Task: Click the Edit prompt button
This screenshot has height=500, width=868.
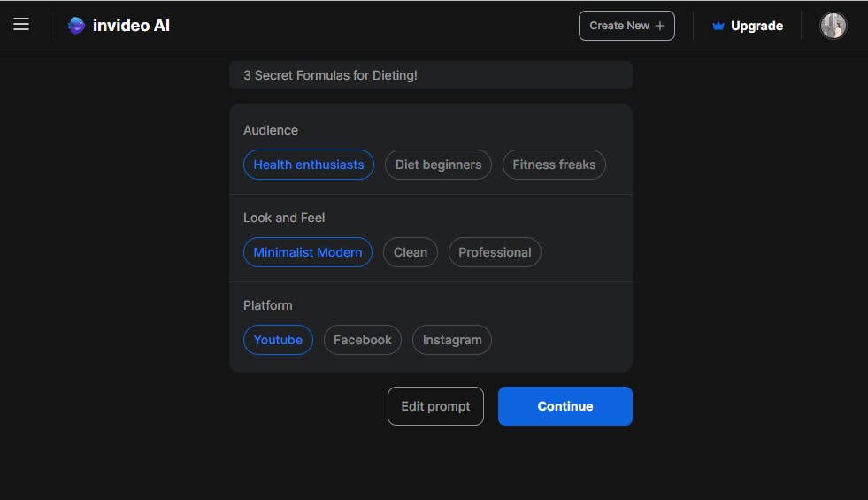Action: [435, 406]
